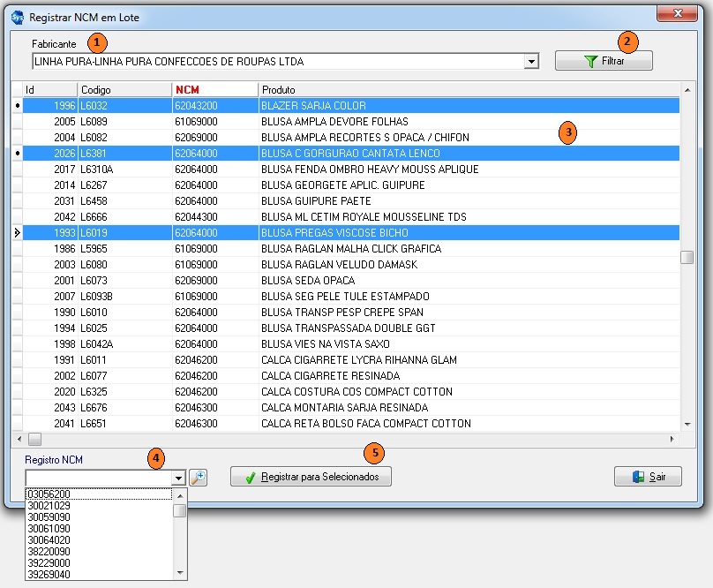Click Registrar para Selecionados button
Viewport: 713px width, 588px height.
click(311, 477)
